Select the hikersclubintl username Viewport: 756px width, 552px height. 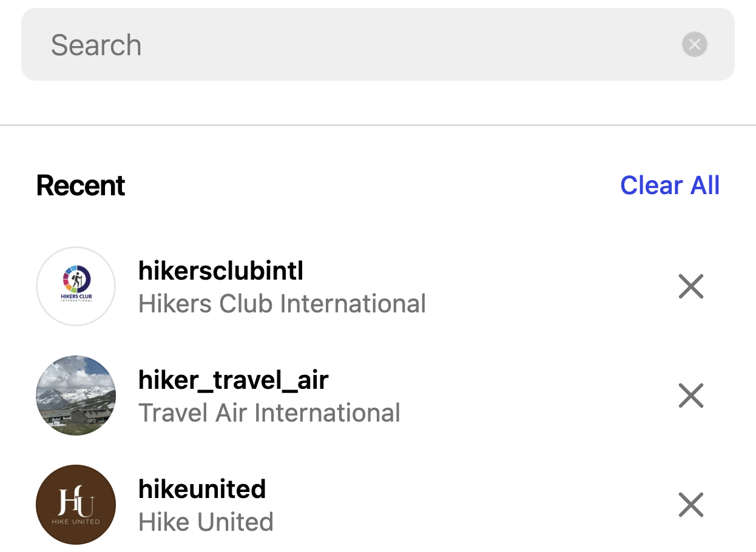point(221,271)
